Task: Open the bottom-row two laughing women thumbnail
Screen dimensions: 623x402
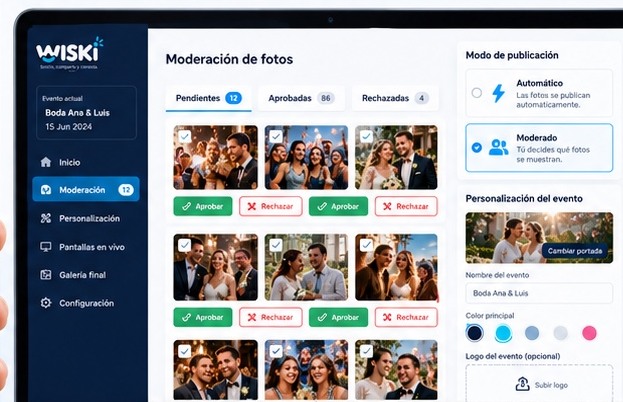Action: [x=306, y=370]
